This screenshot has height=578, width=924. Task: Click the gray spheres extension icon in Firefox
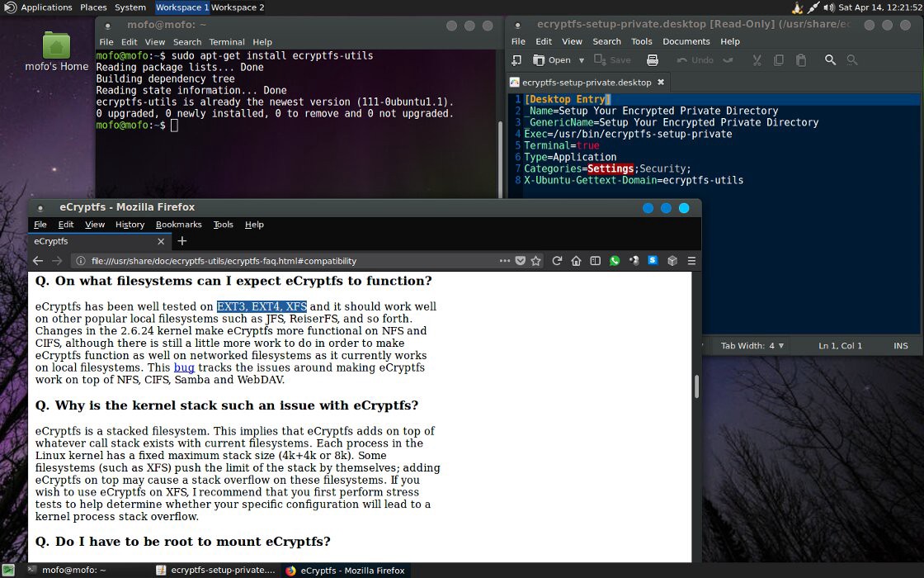pos(634,261)
